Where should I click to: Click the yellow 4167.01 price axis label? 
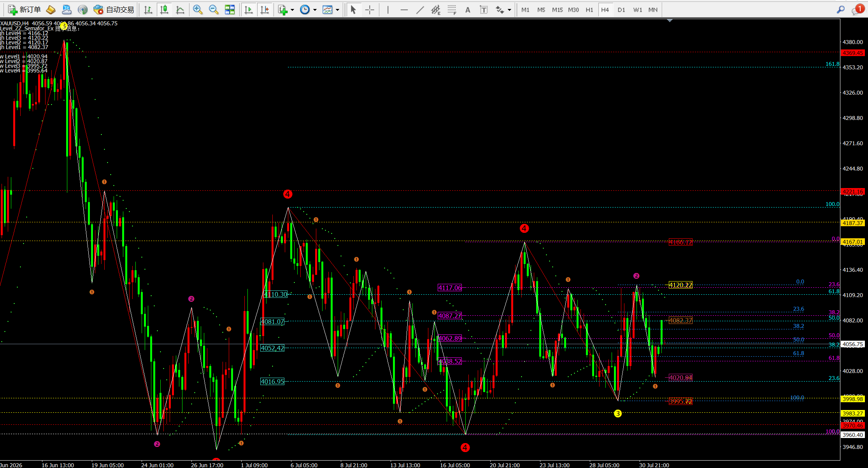tap(852, 242)
